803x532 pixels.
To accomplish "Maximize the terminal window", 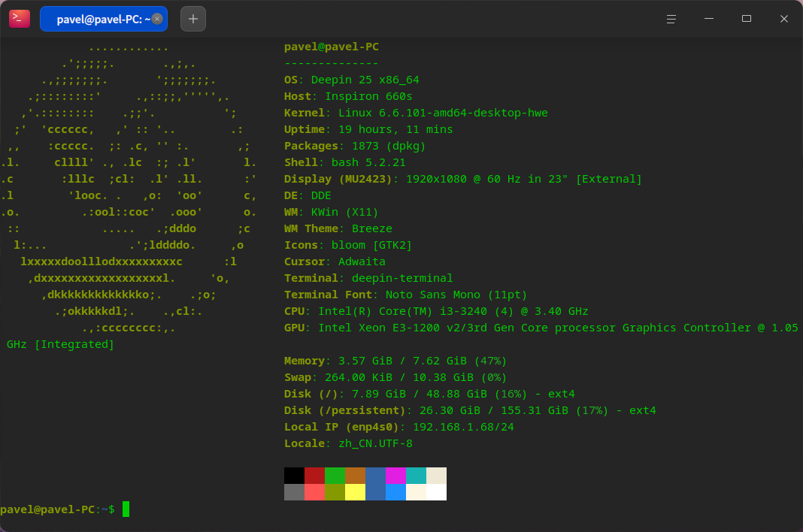I will pyautogui.click(x=747, y=19).
